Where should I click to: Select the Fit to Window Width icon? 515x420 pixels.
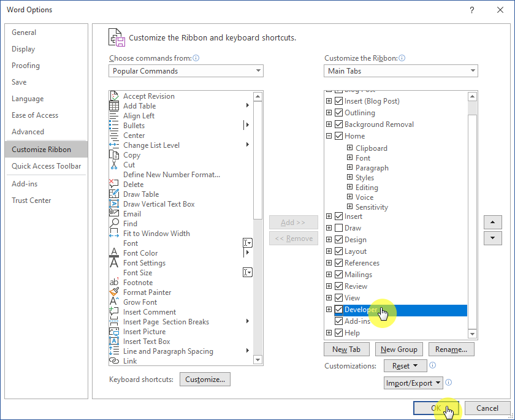pos(114,233)
